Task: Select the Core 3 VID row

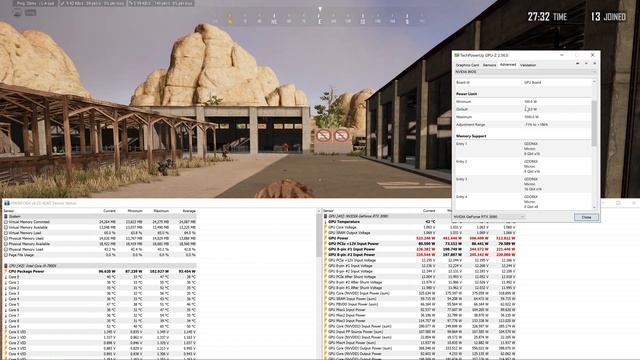Action: click(100, 349)
